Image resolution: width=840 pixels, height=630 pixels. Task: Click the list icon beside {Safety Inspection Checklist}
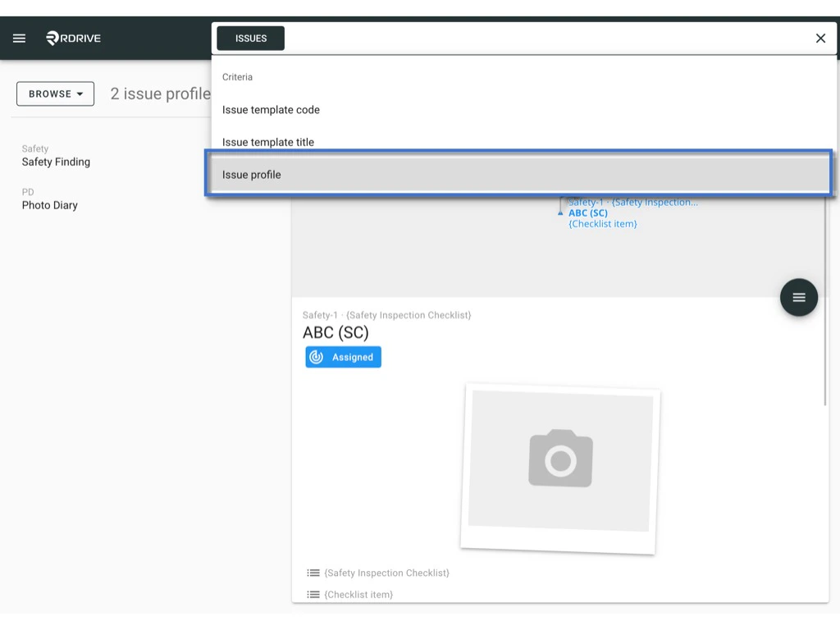pyautogui.click(x=313, y=573)
